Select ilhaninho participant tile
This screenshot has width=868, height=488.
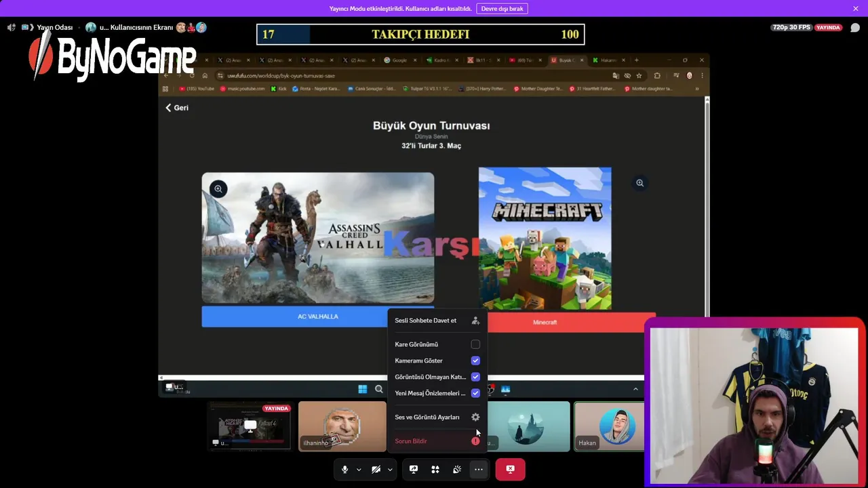click(342, 426)
